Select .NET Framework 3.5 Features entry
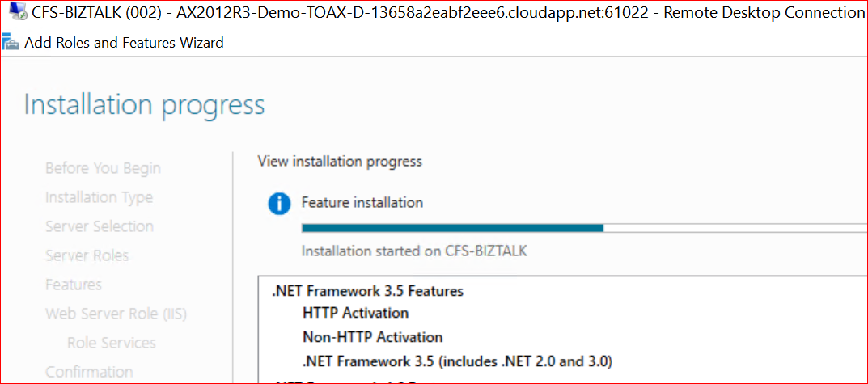 tap(367, 291)
